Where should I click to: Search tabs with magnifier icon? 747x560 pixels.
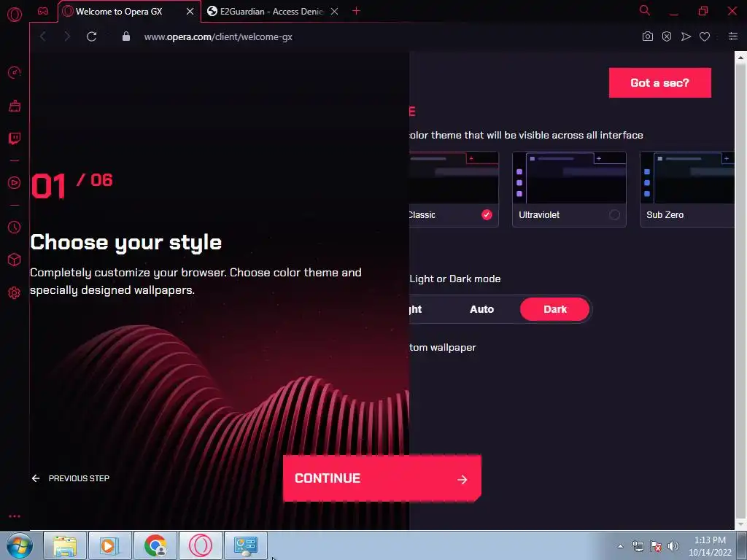[645, 10]
